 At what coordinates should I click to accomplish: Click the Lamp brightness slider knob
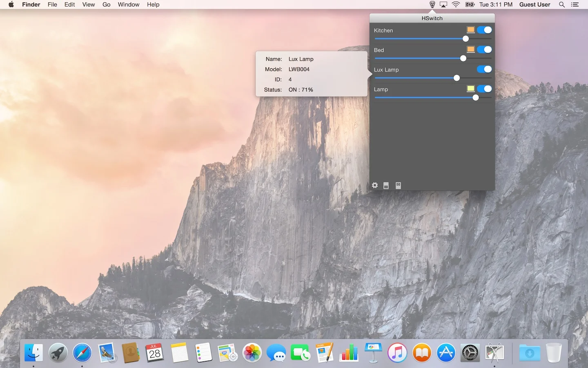tap(476, 98)
